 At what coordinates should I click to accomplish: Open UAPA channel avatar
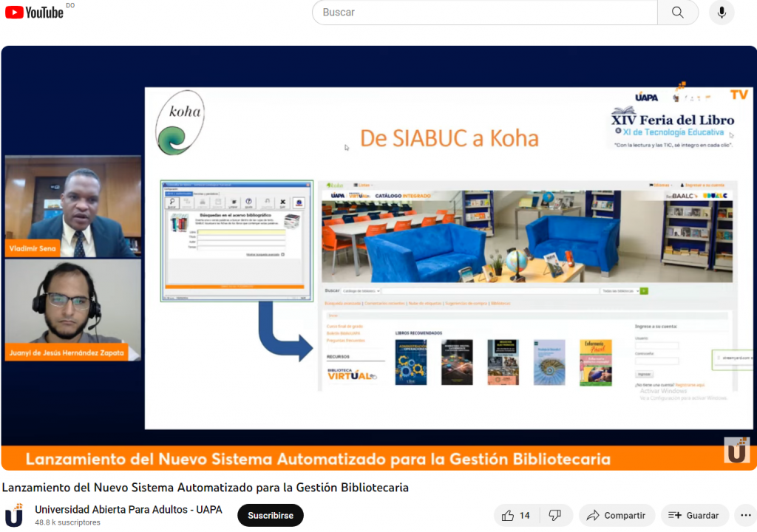point(14,515)
